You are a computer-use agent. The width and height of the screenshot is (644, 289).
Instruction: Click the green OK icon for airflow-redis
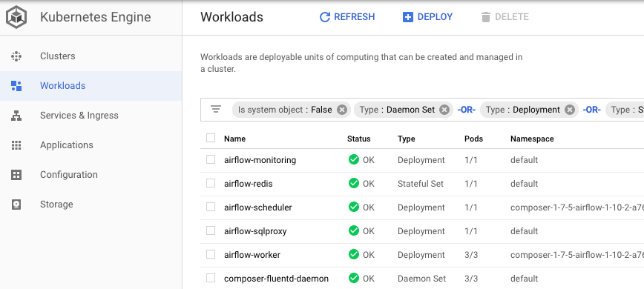click(354, 183)
